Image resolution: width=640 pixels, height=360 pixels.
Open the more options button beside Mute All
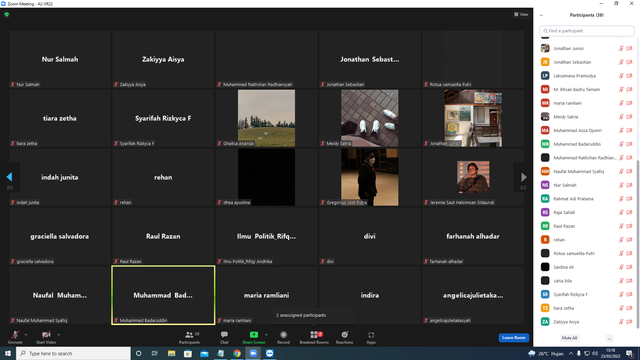pyautogui.click(x=609, y=338)
